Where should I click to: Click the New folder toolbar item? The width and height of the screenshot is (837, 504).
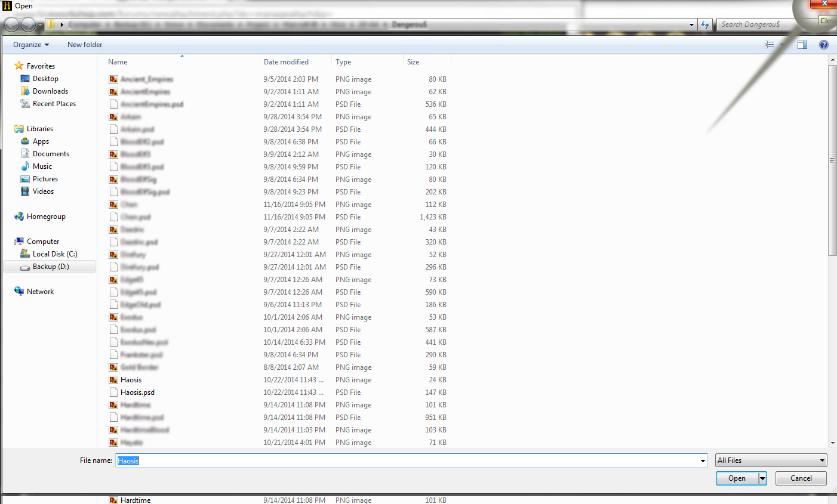[x=85, y=45]
